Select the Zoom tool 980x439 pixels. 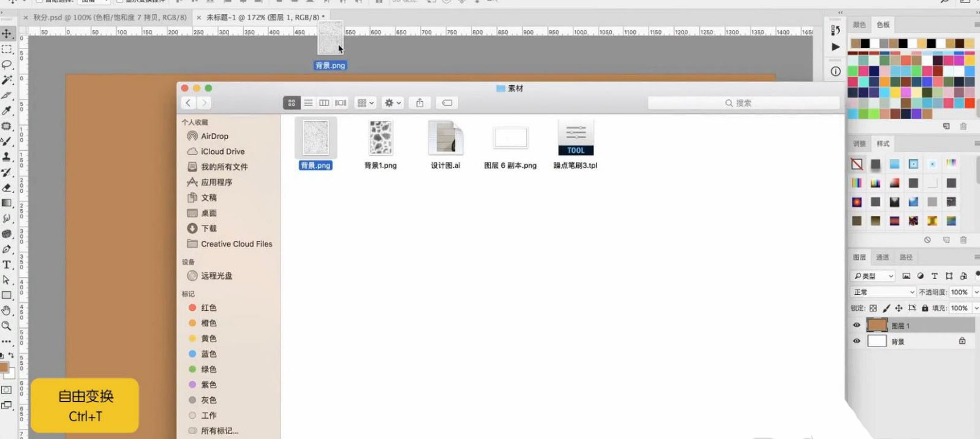[7, 326]
